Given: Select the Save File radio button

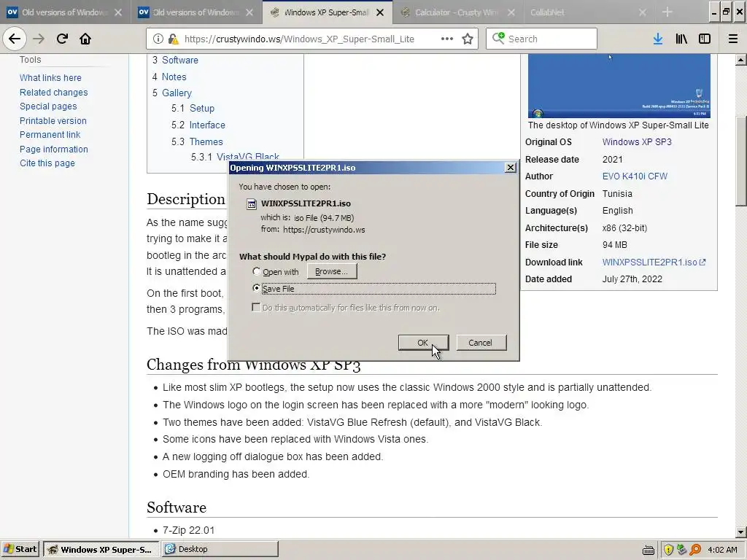Looking at the screenshot, I should coord(256,288).
